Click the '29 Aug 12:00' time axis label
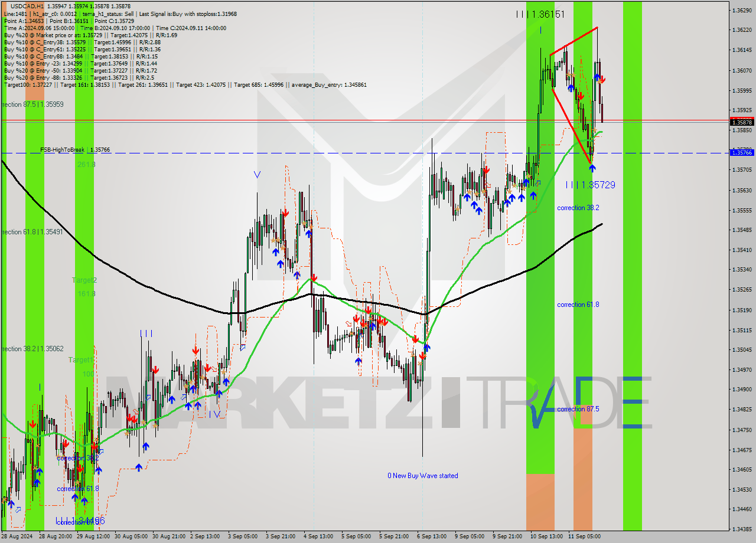The width and height of the screenshot is (756, 543). click(94, 537)
